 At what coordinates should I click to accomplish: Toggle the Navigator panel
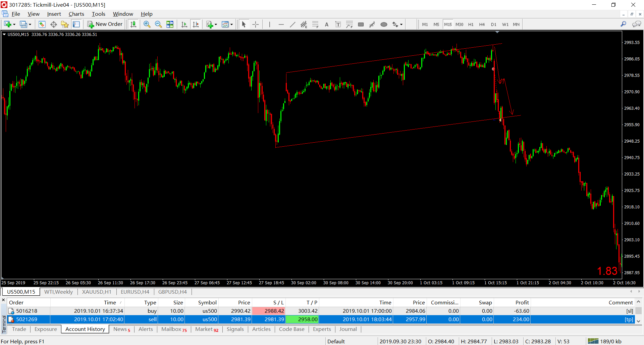click(x=65, y=24)
